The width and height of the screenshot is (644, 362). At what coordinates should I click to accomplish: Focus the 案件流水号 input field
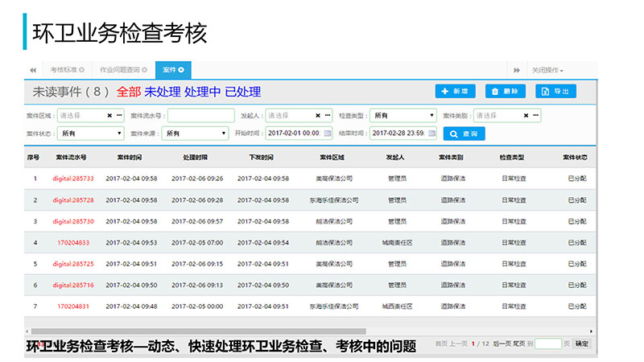tap(200, 116)
